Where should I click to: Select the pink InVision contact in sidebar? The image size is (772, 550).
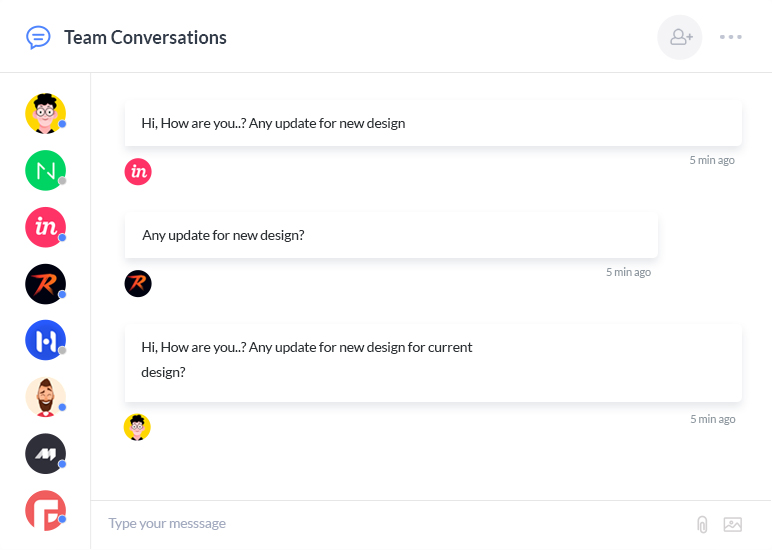45,228
